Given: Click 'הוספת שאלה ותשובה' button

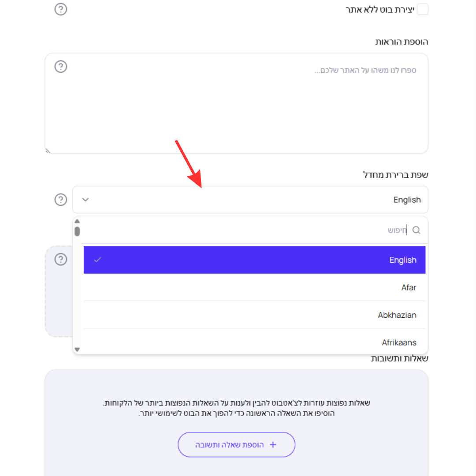Looking at the screenshot, I should click(x=236, y=444).
